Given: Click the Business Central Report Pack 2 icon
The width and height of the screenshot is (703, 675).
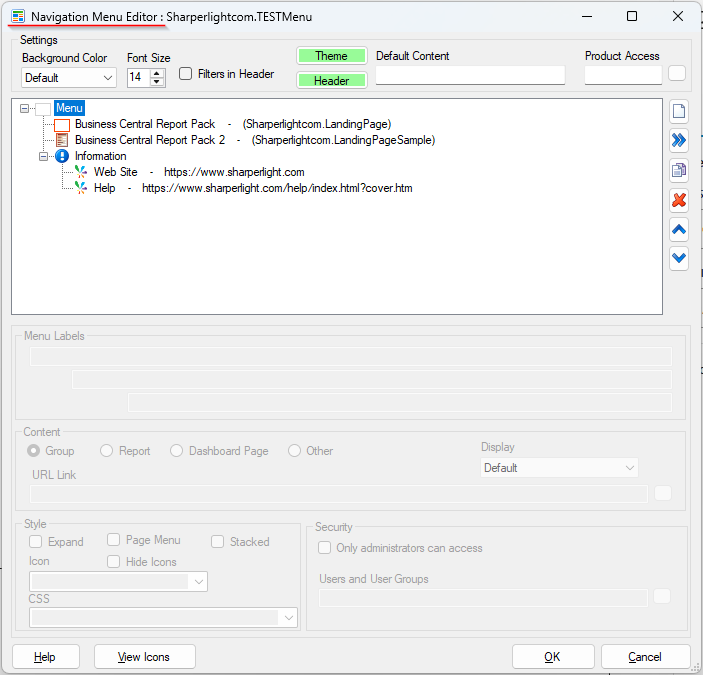Looking at the screenshot, I should pyautogui.click(x=62, y=140).
